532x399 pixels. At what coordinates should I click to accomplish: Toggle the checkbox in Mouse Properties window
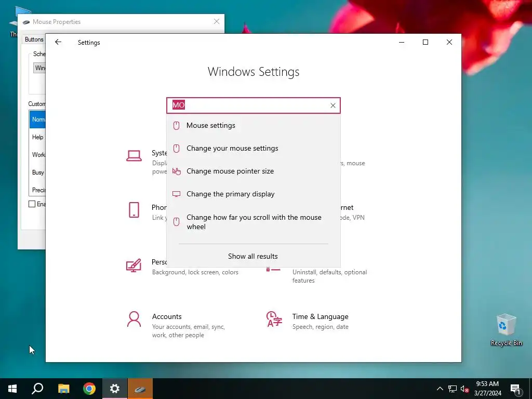tap(32, 204)
